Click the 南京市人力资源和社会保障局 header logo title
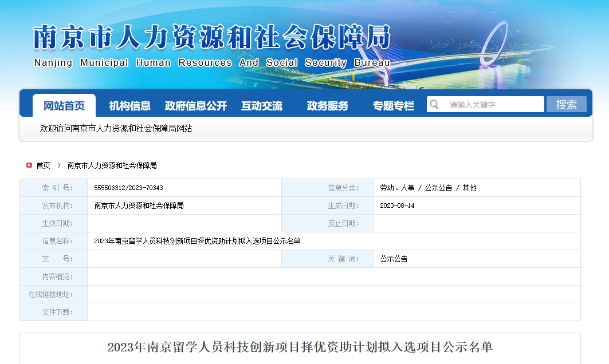Image resolution: width=609 pixels, height=364 pixels. coord(211,38)
